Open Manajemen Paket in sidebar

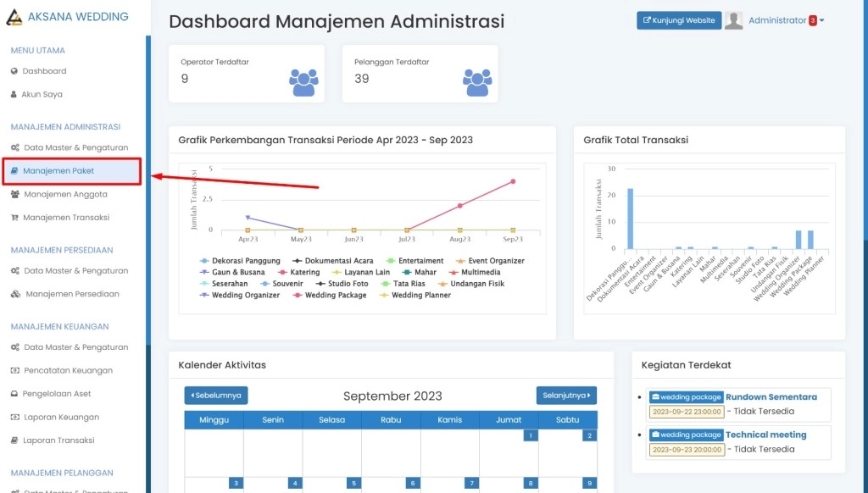click(58, 171)
